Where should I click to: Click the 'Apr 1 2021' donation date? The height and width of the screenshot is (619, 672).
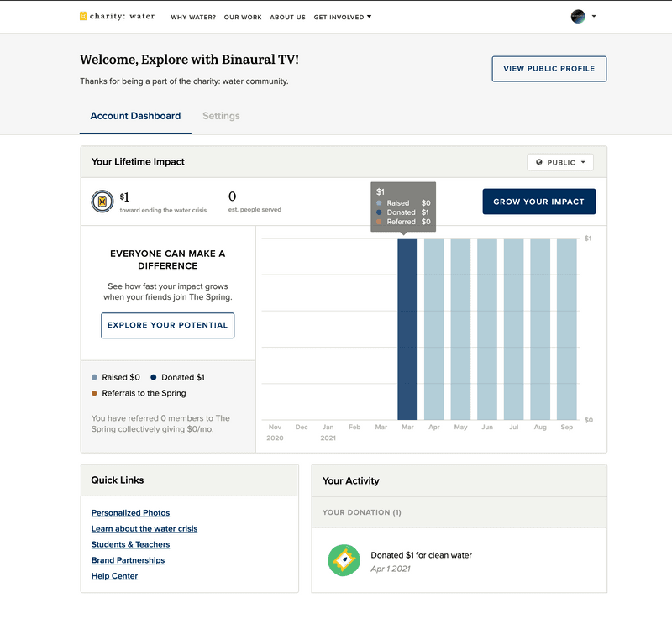[391, 569]
